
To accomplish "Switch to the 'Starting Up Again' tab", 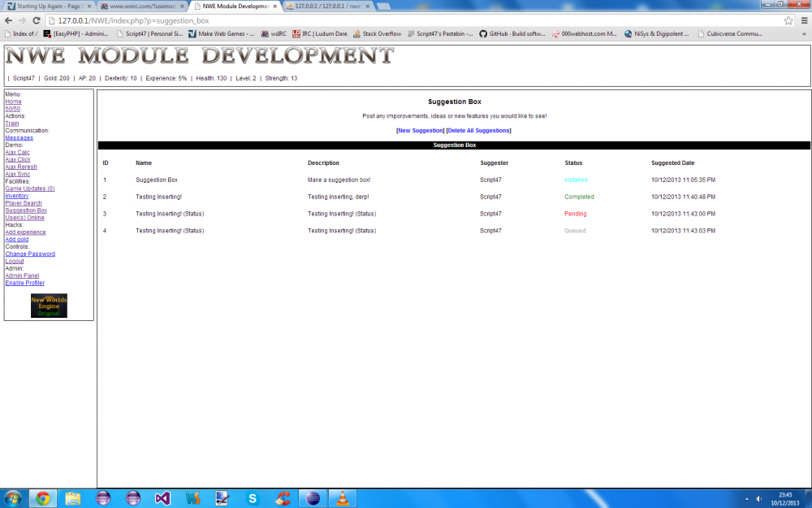I will pyautogui.click(x=49, y=6).
